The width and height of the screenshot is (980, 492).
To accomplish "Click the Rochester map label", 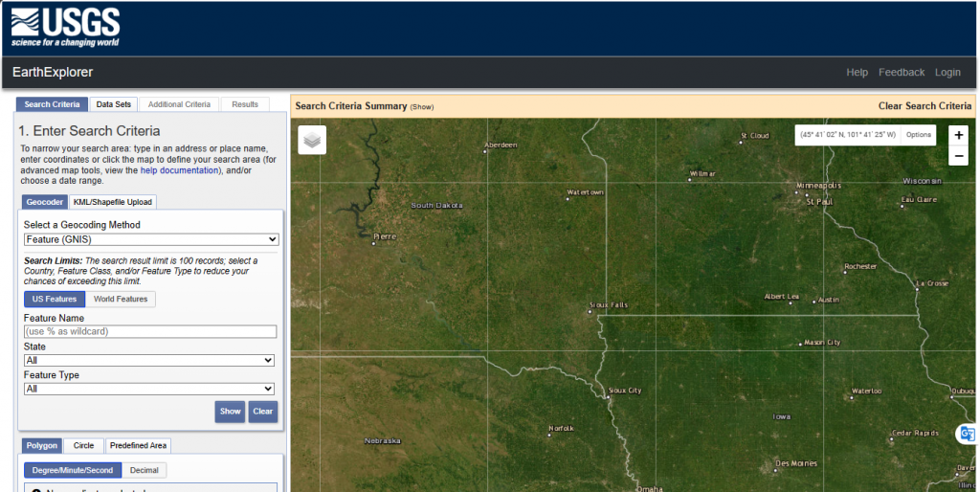I will point(860,266).
